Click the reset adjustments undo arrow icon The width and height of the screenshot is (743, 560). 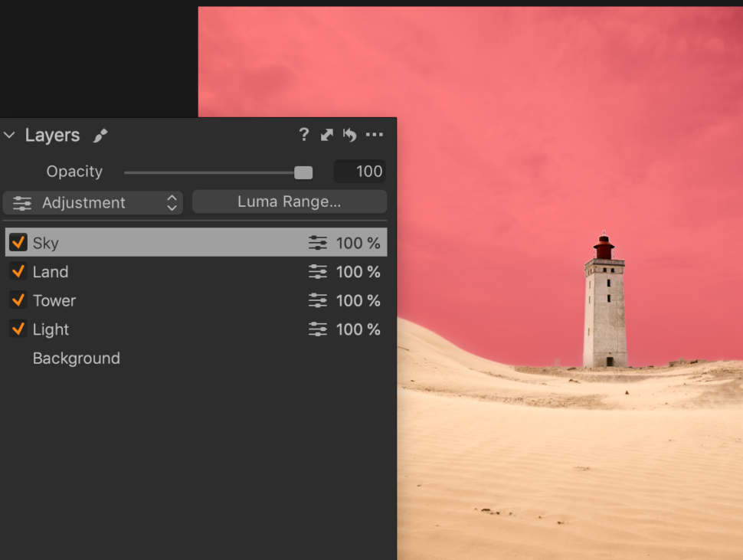pyautogui.click(x=350, y=135)
